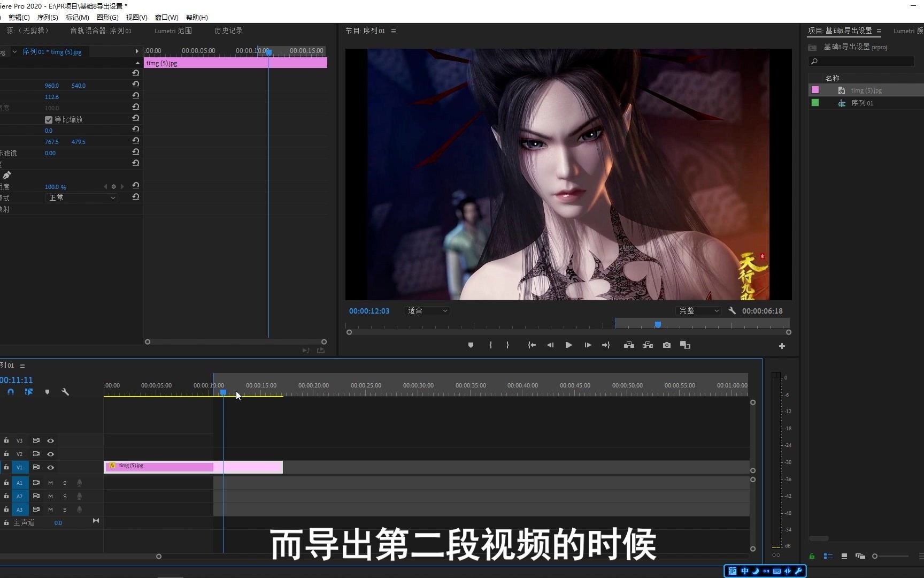Viewport: 924px width, 578px height.
Task: Select the opacity pen mask tool
Action: 6,175
